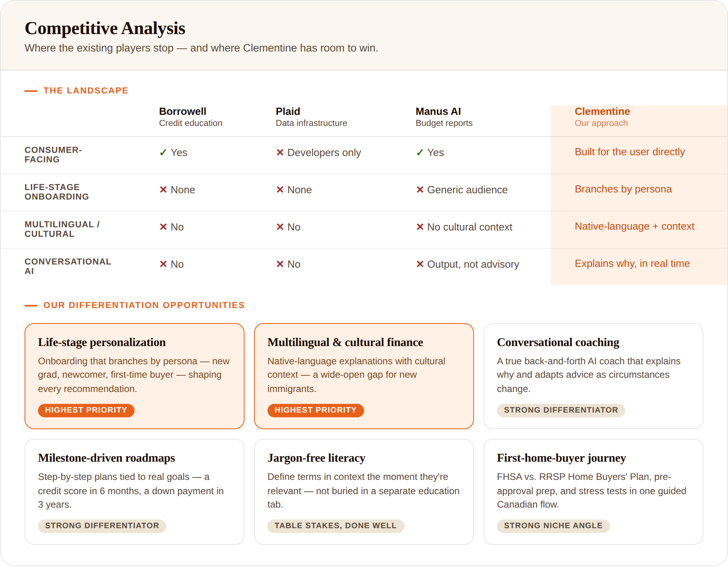Click the red X next to Output, not advisory
728x567 pixels.
(420, 264)
